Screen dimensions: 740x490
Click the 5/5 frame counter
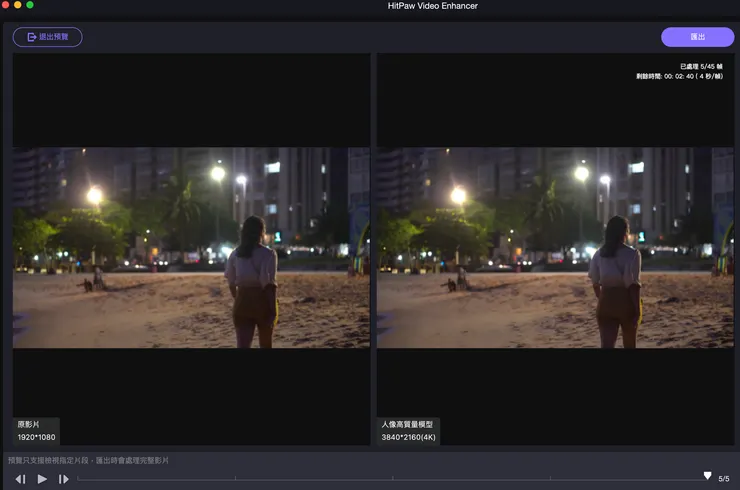723,479
